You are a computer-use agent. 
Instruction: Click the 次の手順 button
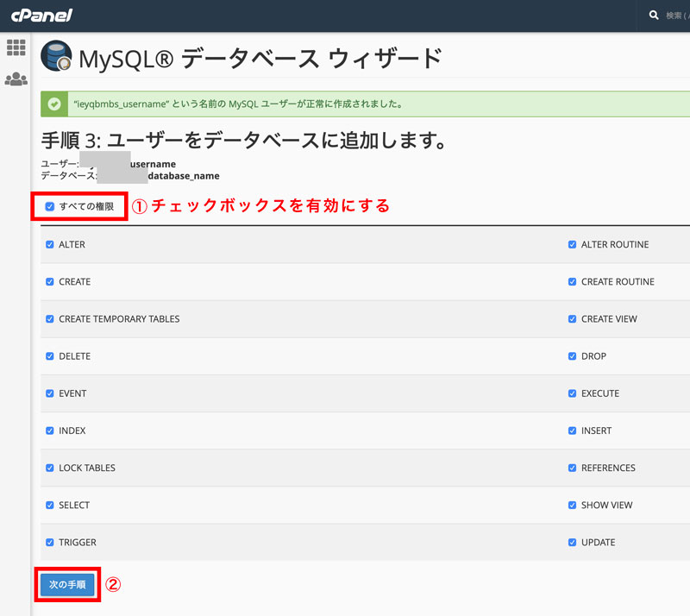[x=67, y=584]
